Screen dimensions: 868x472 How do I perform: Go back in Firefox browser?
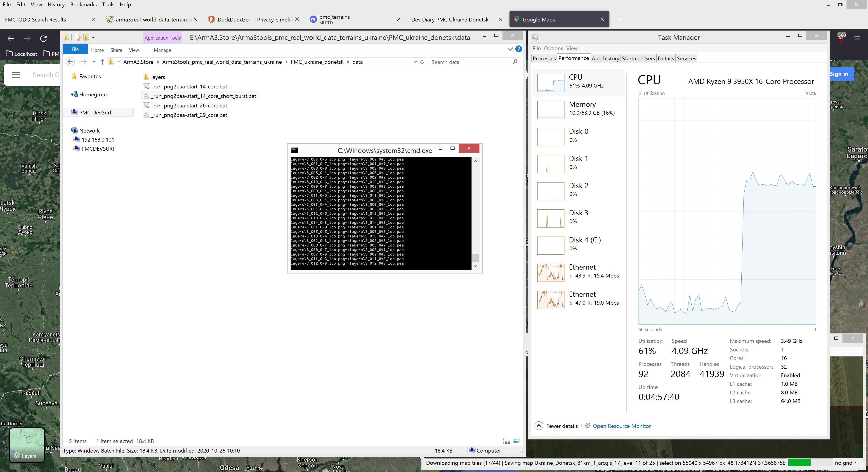(11, 38)
